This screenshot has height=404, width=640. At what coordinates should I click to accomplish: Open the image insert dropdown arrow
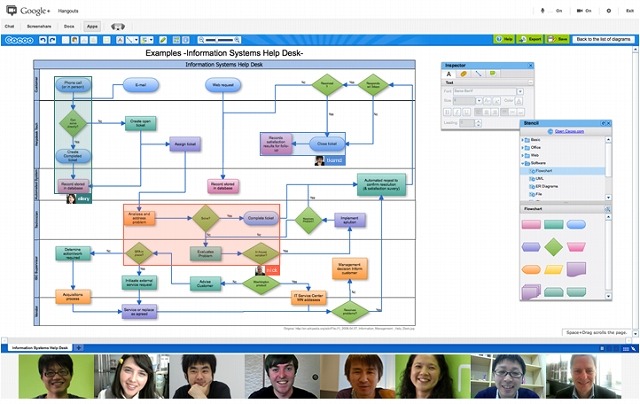coord(151,40)
